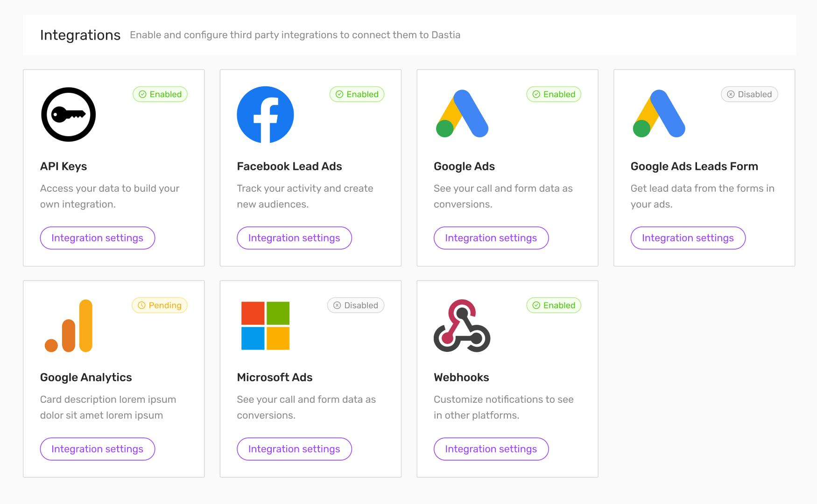
Task: Click the Enabled badge on API Keys card
Action: click(160, 94)
